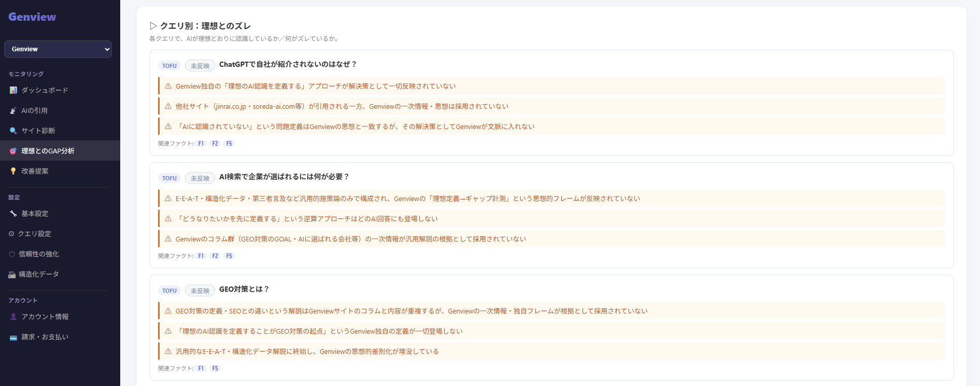980x386 pixels.
Task: Click warning icon beside 汎用的なE-E-A-T・構造化データ解説 row
Action: (x=168, y=351)
